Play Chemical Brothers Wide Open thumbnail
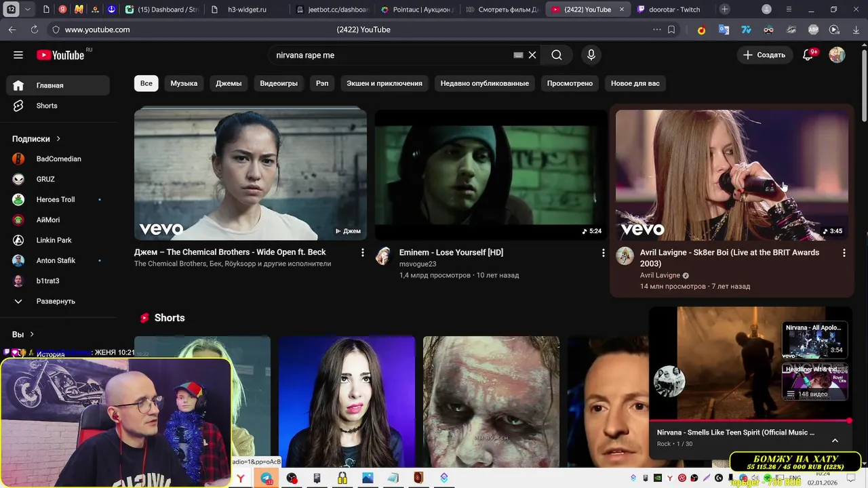The image size is (868, 488). click(x=250, y=174)
